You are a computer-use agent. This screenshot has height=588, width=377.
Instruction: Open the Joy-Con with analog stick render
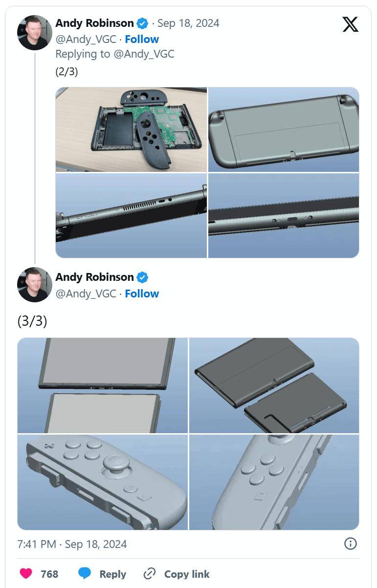(103, 482)
